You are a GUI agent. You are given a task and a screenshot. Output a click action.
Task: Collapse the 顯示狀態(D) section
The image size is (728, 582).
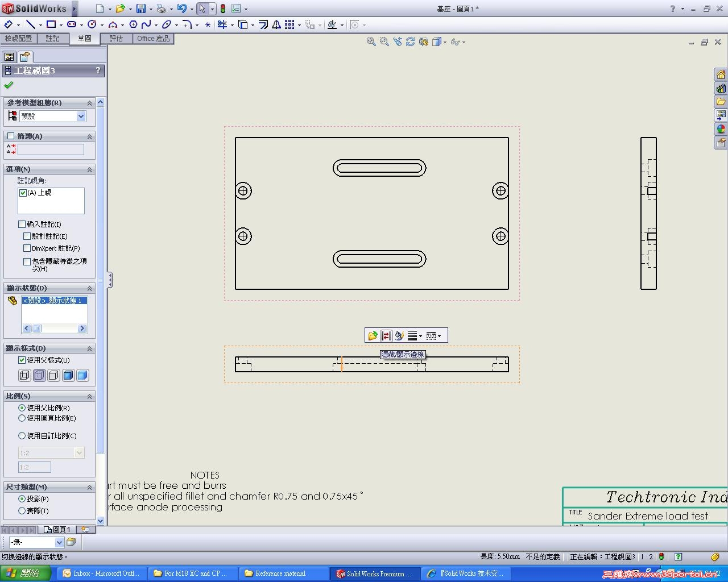coord(89,288)
